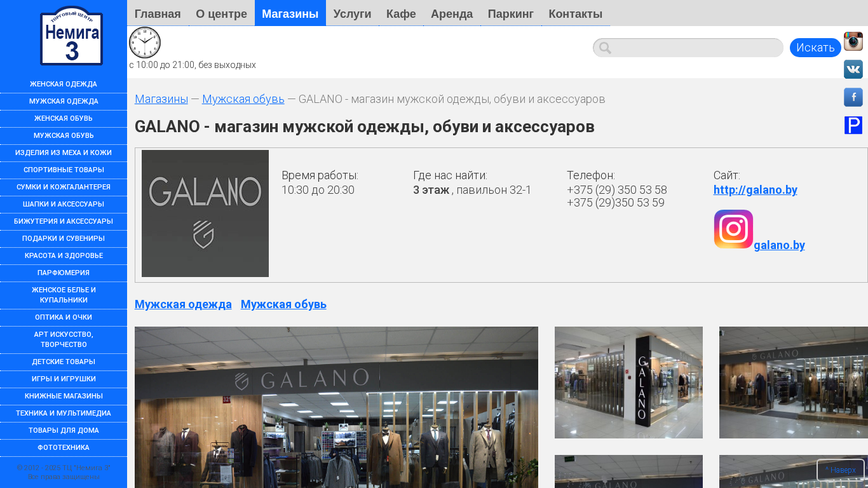Open the Facebook icon
Viewport: 868px width, 488px height.
click(853, 97)
